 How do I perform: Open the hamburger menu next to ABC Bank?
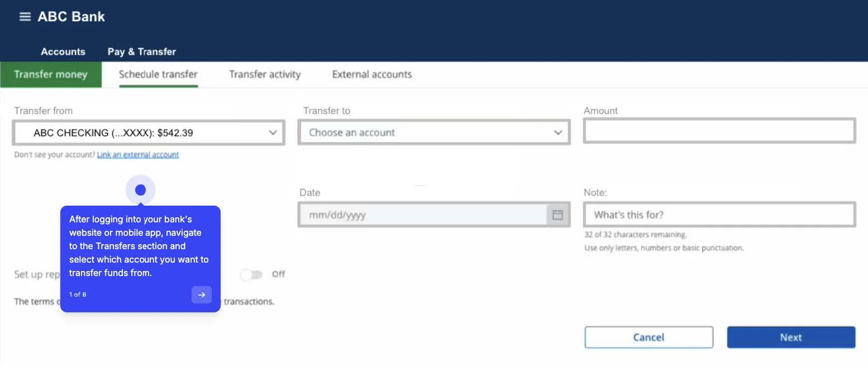(25, 17)
